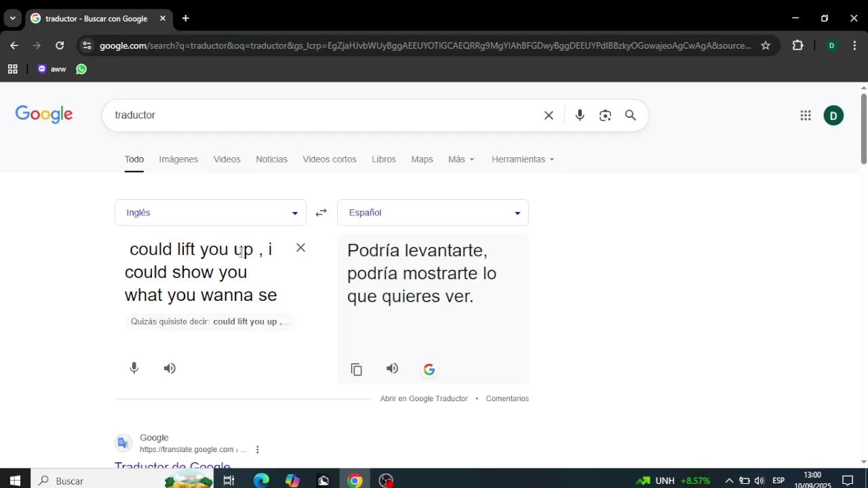Open the Windows Start menu
Screen dimensions: 868x488
15,481
